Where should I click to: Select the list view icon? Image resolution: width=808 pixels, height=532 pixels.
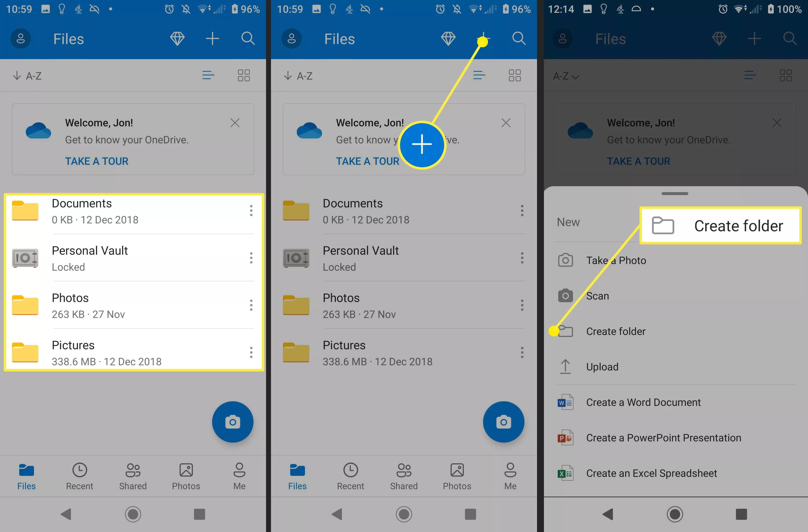208,75
